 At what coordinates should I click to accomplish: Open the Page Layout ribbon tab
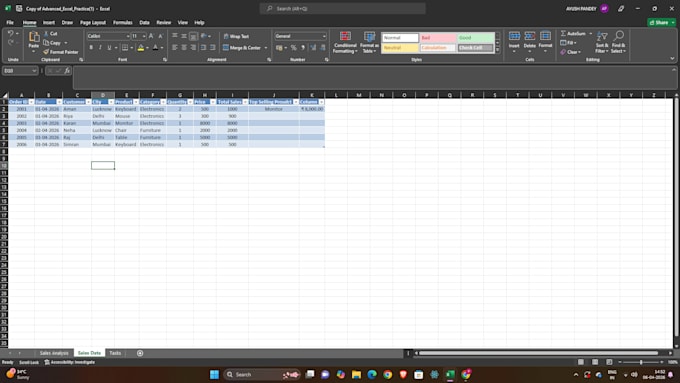93,23
